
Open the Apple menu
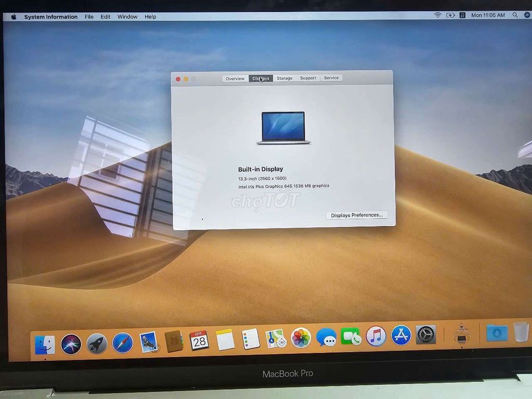(x=14, y=17)
